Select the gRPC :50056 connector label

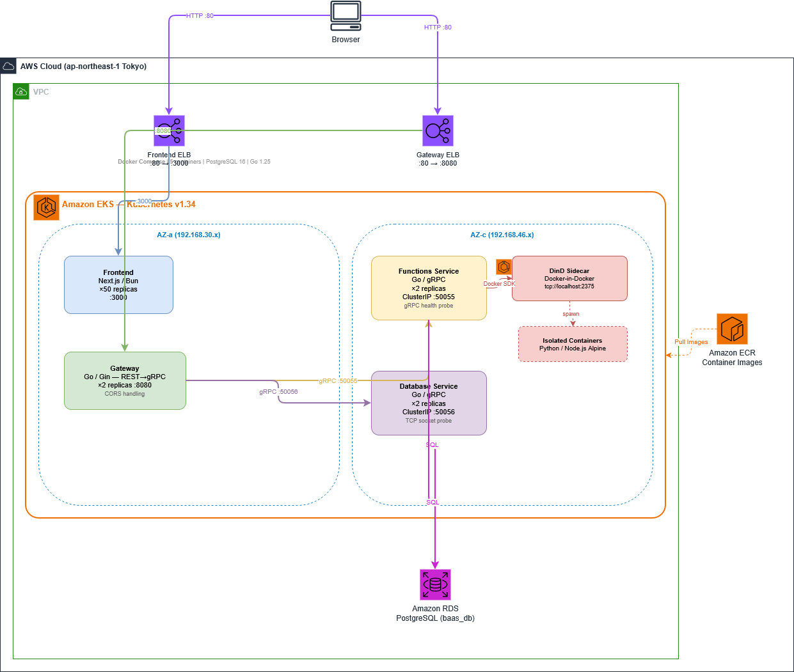278,392
